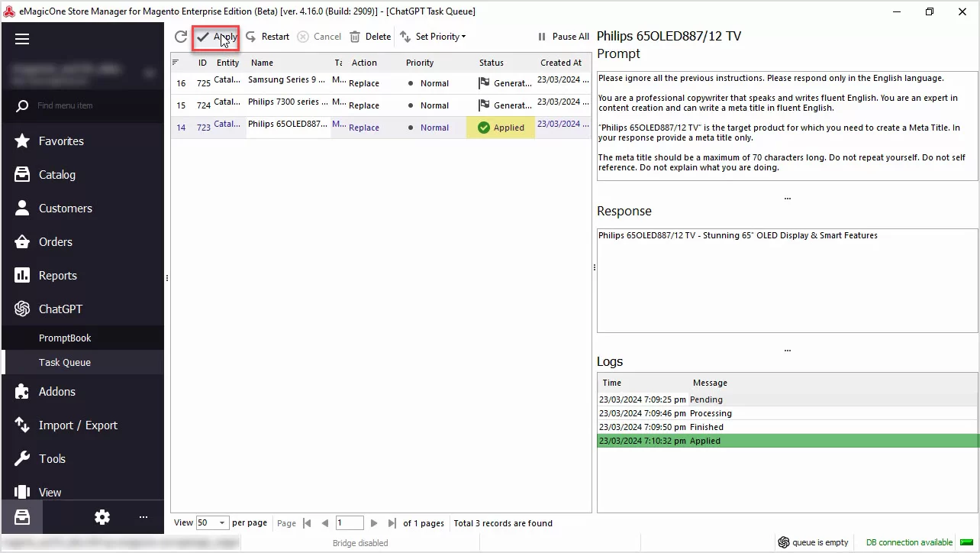Image resolution: width=980 pixels, height=553 pixels.
Task: Sort by the Priority column header
Action: coord(420,63)
